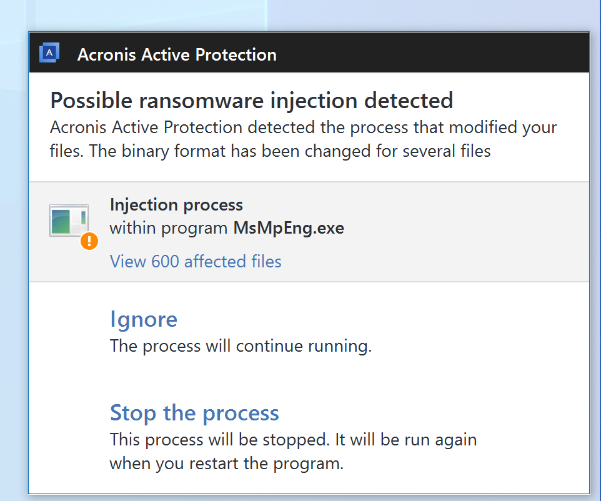Viewport: 601px width, 501px height.
Task: Open the View 600 affected files link
Action: click(x=195, y=261)
